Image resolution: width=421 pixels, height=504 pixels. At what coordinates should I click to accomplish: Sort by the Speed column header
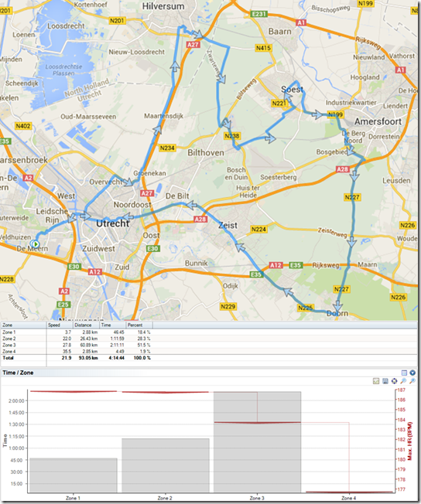click(60, 325)
